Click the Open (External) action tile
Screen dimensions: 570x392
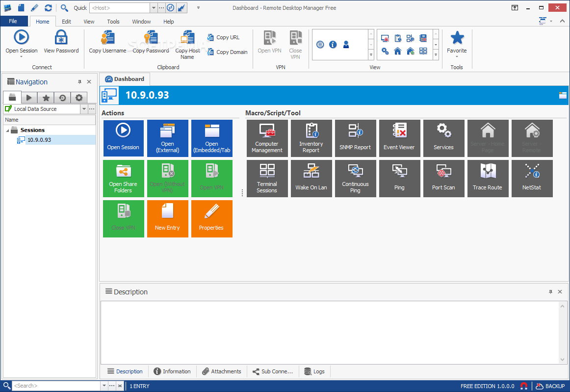tap(168, 138)
